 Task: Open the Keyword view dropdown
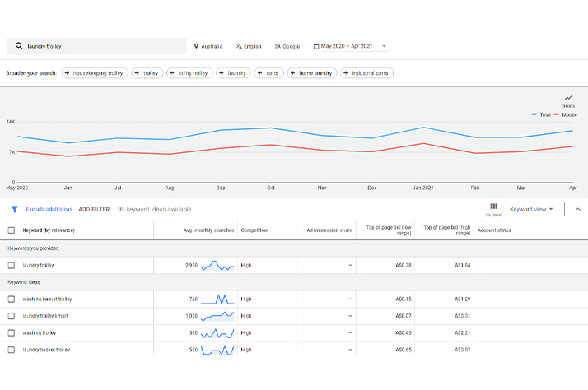(531, 209)
